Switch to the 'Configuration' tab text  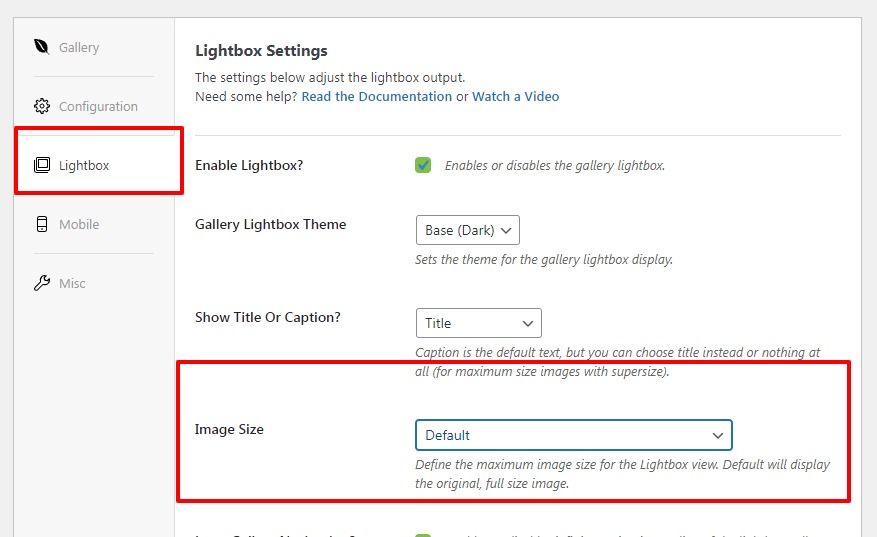point(98,106)
